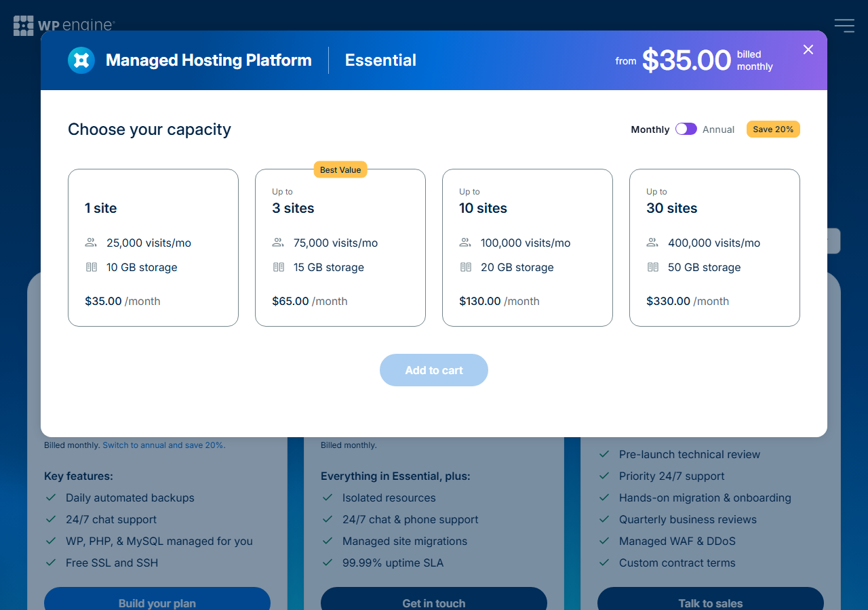Click the $65.00 /month price text
This screenshot has height=610, width=868.
(310, 301)
